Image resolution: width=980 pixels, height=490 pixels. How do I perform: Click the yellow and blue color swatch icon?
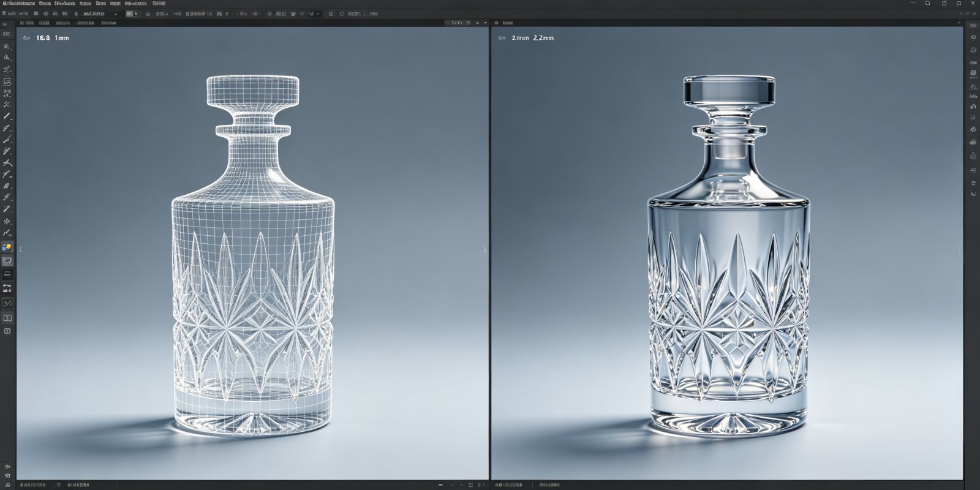7,247
